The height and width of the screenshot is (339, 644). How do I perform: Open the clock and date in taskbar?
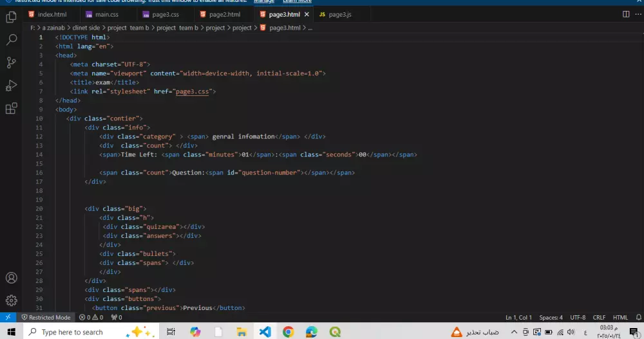coord(609,332)
